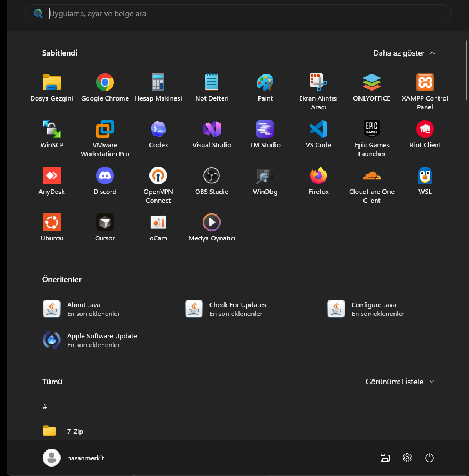Open Settings via gear icon

pos(407,458)
